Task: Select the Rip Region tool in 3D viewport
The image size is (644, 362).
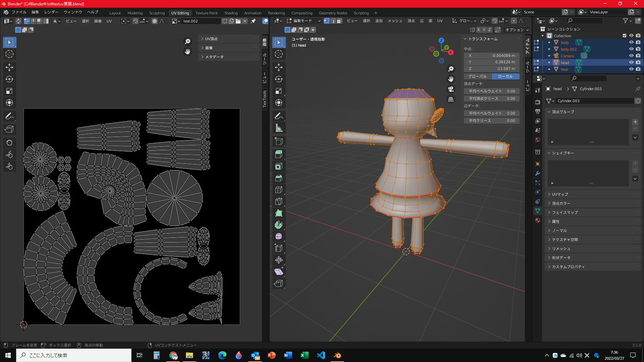Action: click(x=279, y=284)
